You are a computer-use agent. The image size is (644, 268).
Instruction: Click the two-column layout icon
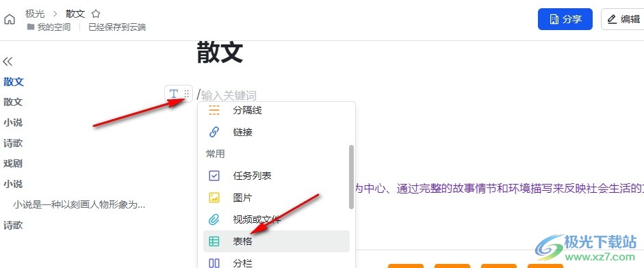[214, 263]
